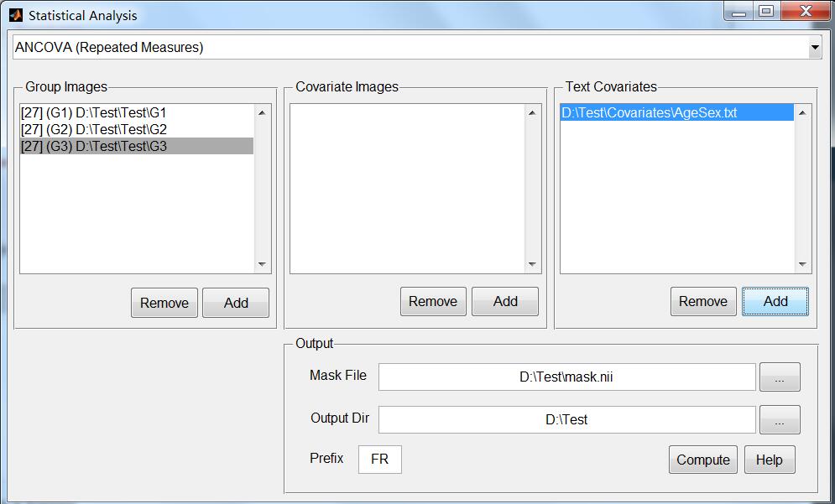The height and width of the screenshot is (504, 835).
Task: Click Text Covariates list's down arrow
Action: [802, 264]
